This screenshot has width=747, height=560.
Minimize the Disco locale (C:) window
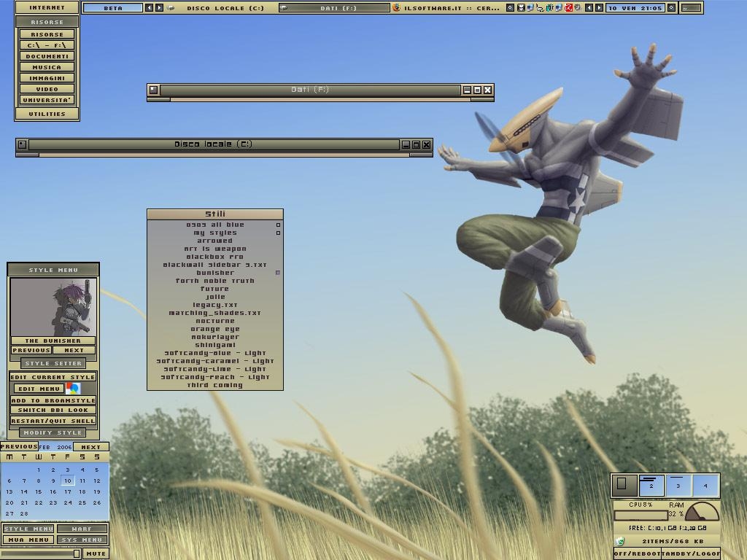coord(406,144)
